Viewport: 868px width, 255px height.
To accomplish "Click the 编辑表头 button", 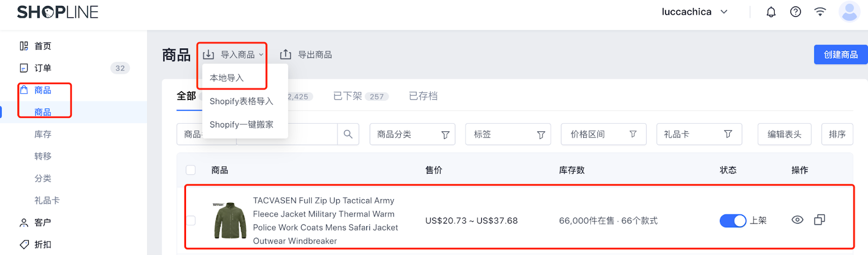I will click(x=784, y=134).
